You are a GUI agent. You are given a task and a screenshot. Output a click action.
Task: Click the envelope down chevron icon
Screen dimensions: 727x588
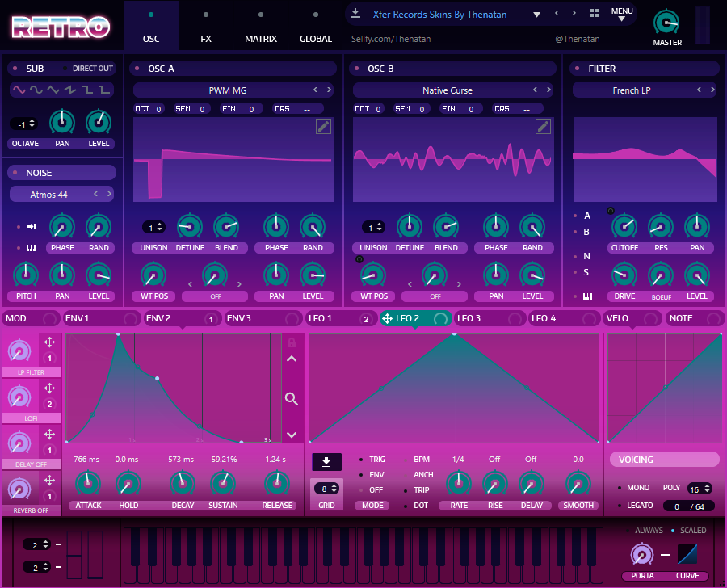point(291,435)
